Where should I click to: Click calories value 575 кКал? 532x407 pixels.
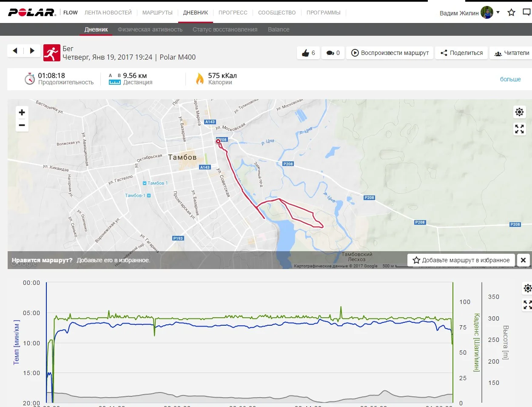[222, 75]
